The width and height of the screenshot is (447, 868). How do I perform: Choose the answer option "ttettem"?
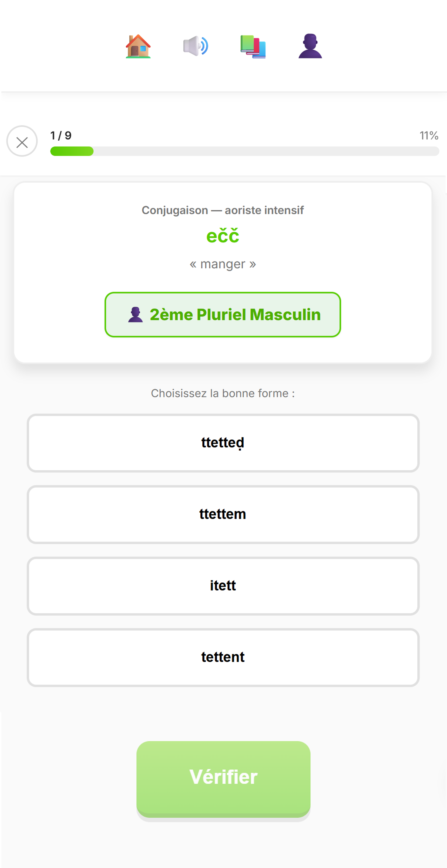[x=223, y=514]
